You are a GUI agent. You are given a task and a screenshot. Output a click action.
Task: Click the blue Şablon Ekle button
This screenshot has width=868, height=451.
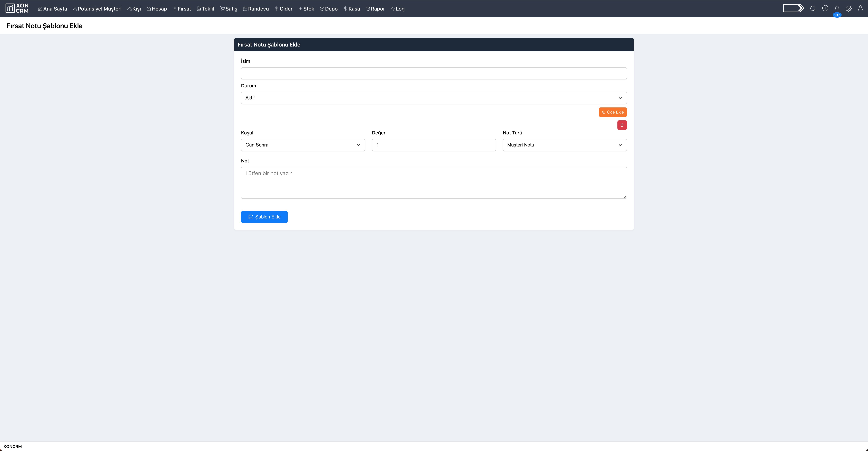tap(264, 217)
